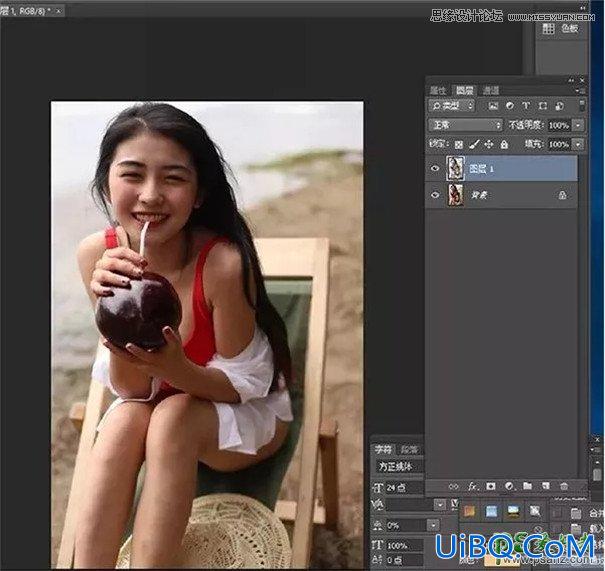Filter layers by smart objects icon
605x571 pixels.
559,106
